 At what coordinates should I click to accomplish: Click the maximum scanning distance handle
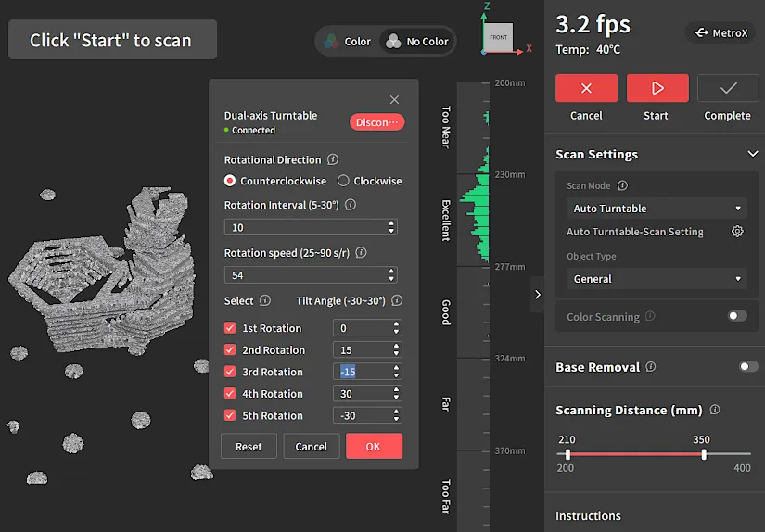(704, 454)
